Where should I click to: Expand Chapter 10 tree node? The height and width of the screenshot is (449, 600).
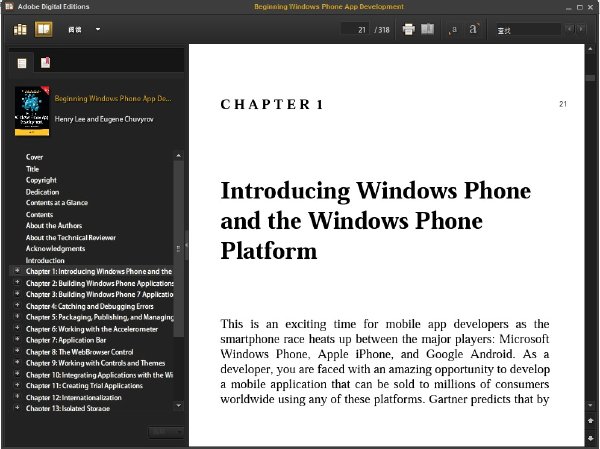pyautogui.click(x=17, y=374)
